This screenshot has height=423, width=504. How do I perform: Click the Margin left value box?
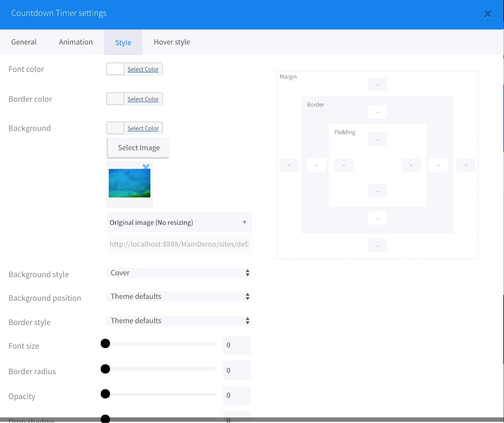[289, 165]
